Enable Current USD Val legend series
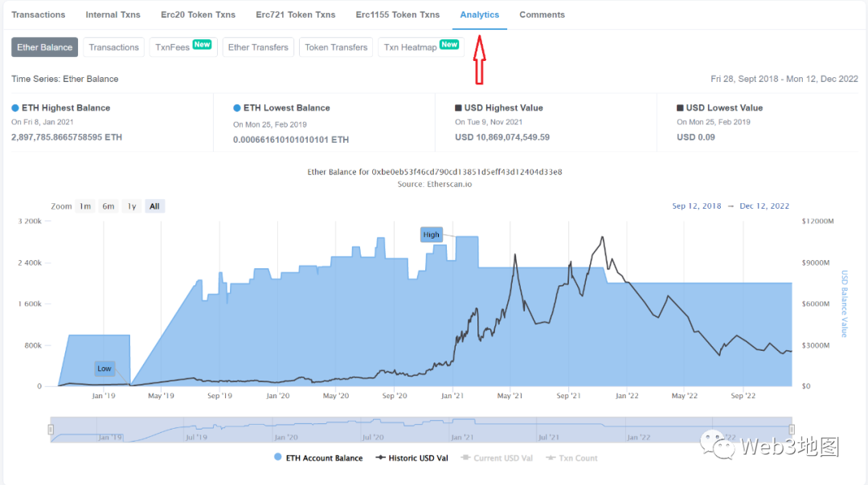The image size is (868, 485). (x=497, y=458)
